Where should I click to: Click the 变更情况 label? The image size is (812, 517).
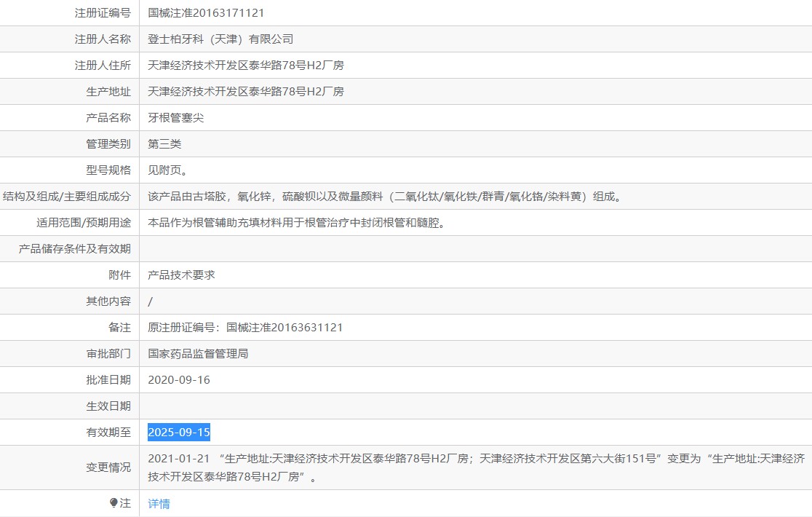point(108,467)
